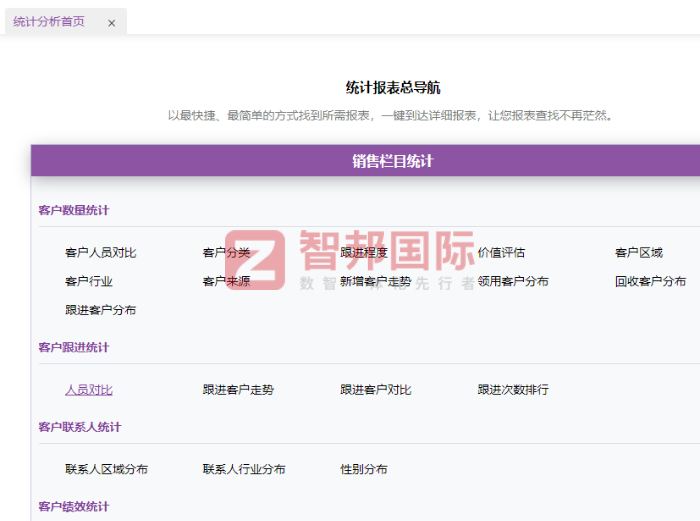Click the 跟进程度 report link

coord(364,253)
